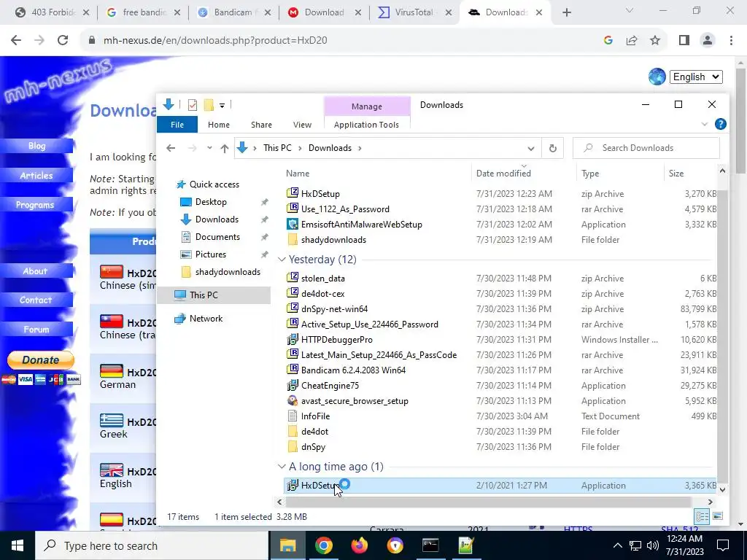The width and height of the screenshot is (747, 560).
Task: Select the dnSpy-net-win64 archive icon
Action: pyautogui.click(x=292, y=308)
